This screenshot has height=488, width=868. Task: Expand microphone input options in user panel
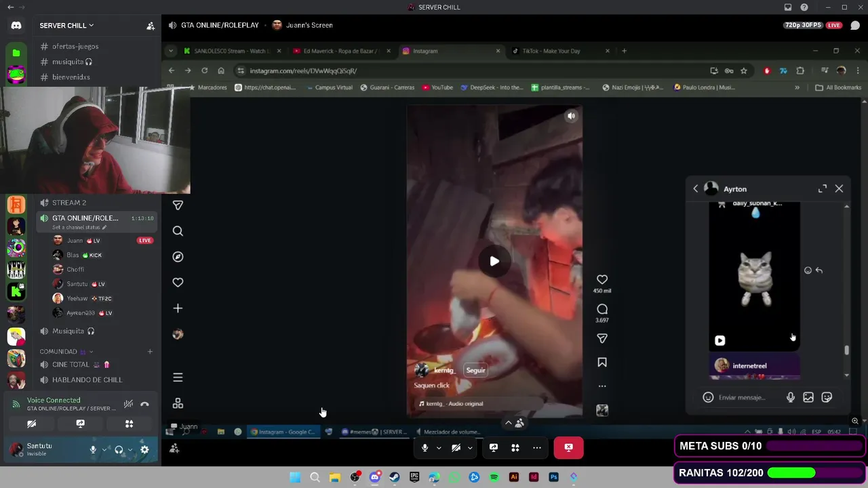pos(104,449)
